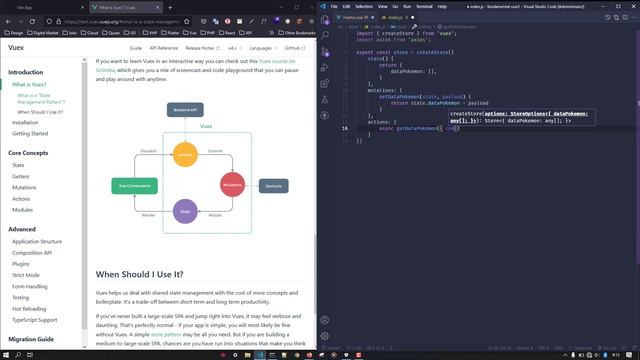This screenshot has width=640, height=360.
Task: Show hidden system tray icons
Action: [565, 356]
